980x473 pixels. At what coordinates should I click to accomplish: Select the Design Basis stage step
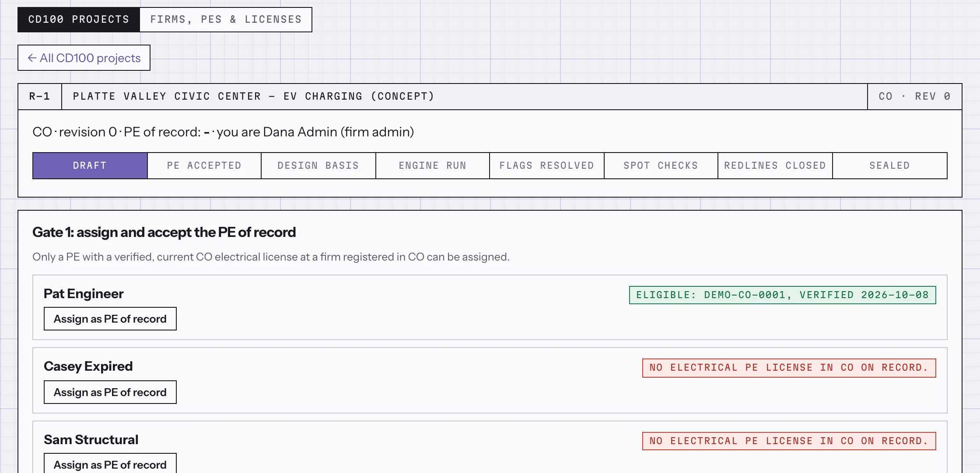tap(318, 166)
